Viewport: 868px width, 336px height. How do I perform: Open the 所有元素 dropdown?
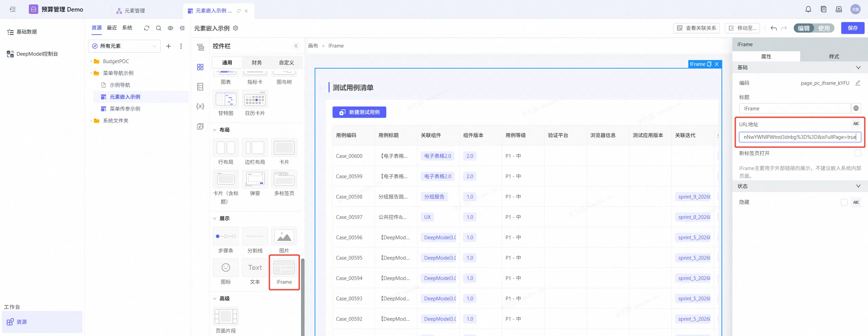click(x=124, y=46)
